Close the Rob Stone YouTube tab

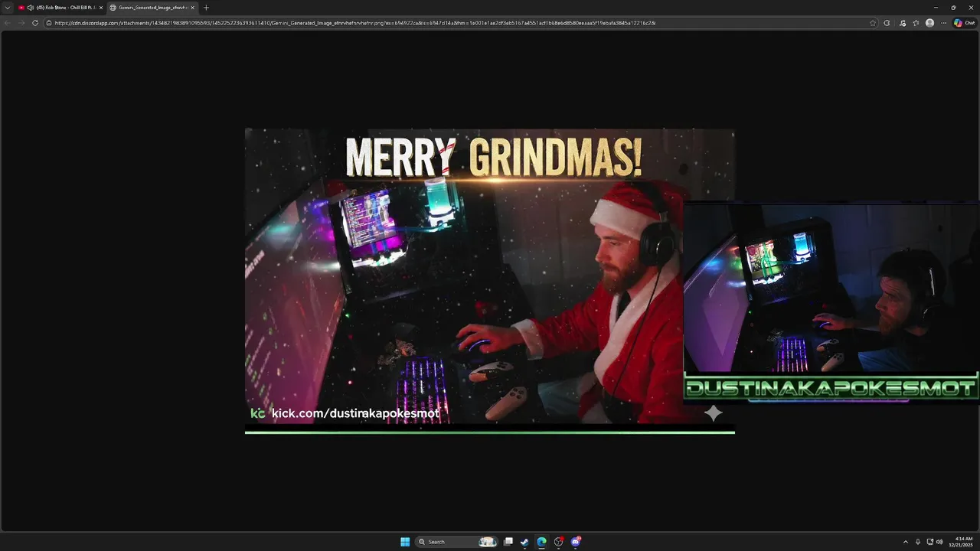(100, 8)
